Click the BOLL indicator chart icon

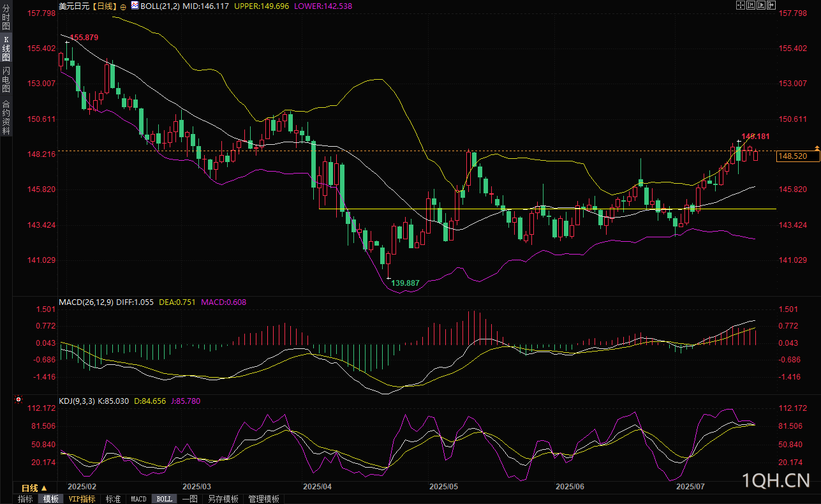pos(134,6)
